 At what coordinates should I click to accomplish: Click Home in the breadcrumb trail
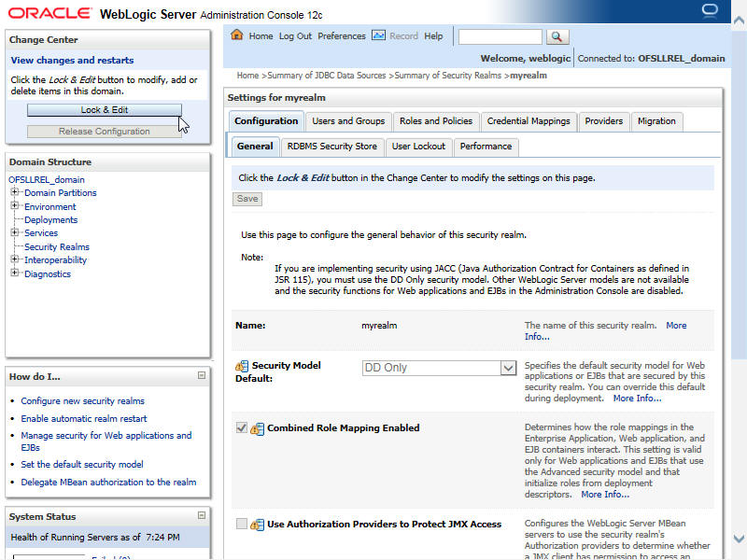coord(247,76)
